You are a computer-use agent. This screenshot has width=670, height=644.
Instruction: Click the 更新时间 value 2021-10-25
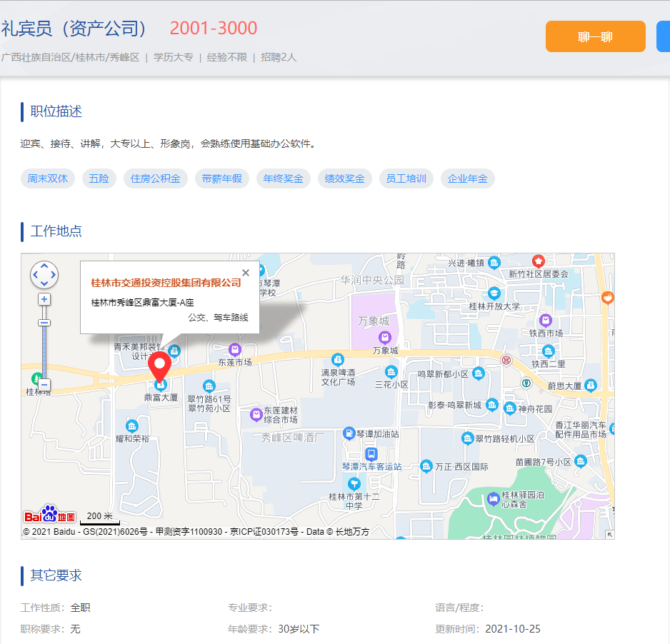513,628
